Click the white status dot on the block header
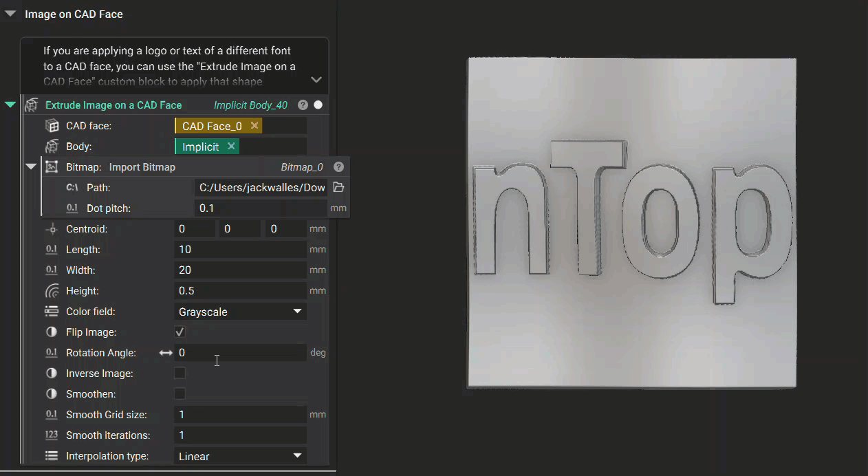The height and width of the screenshot is (476, 868). [317, 105]
